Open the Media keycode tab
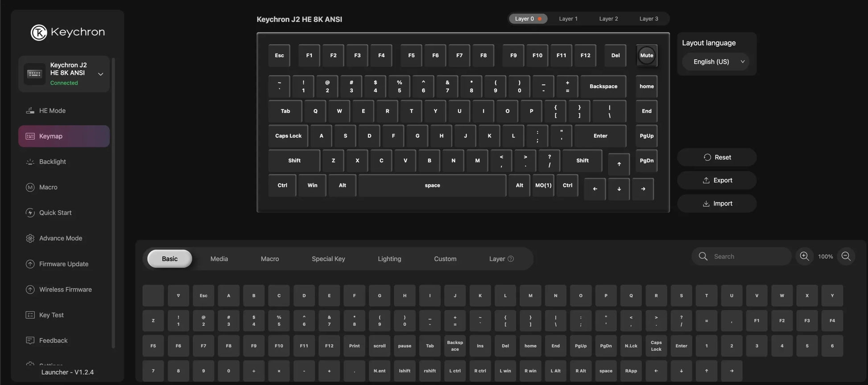 (x=219, y=259)
